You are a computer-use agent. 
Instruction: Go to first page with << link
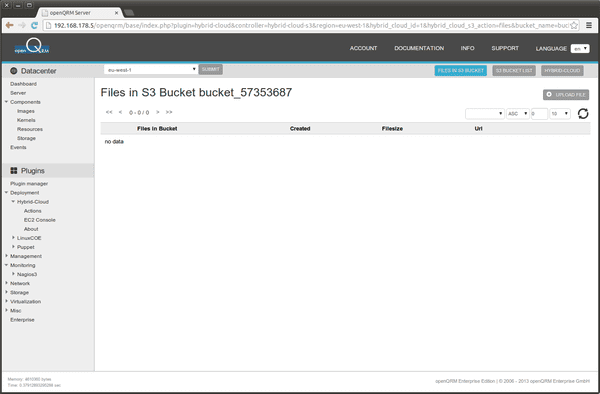click(109, 112)
